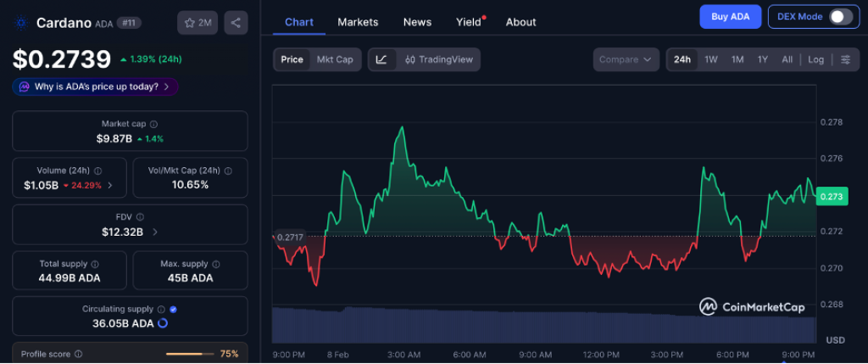Expand the Volume (24h) details chevron
The width and height of the screenshot is (868, 364).
pyautogui.click(x=109, y=185)
